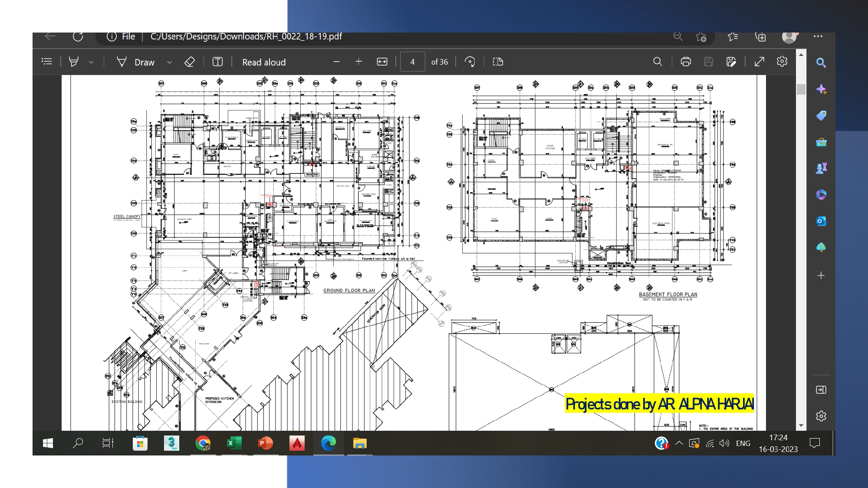Image resolution: width=868 pixels, height=488 pixels.
Task: Open Windows taskbar search
Action: click(78, 443)
